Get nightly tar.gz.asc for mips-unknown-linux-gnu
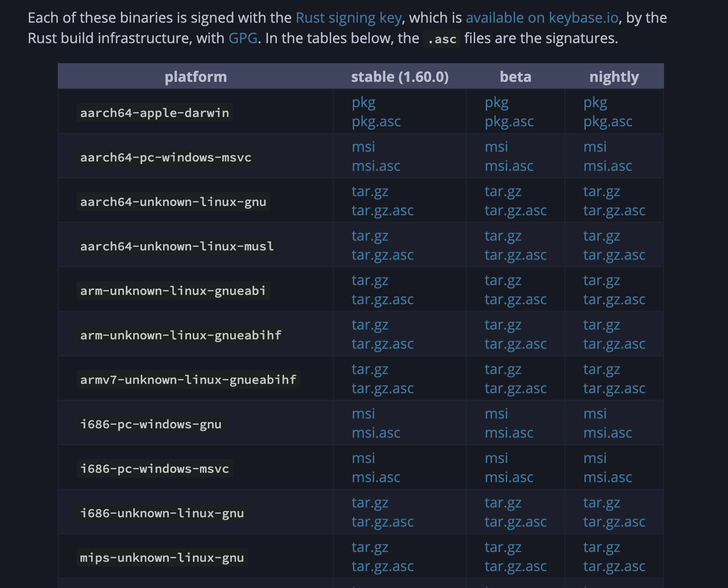 click(614, 567)
